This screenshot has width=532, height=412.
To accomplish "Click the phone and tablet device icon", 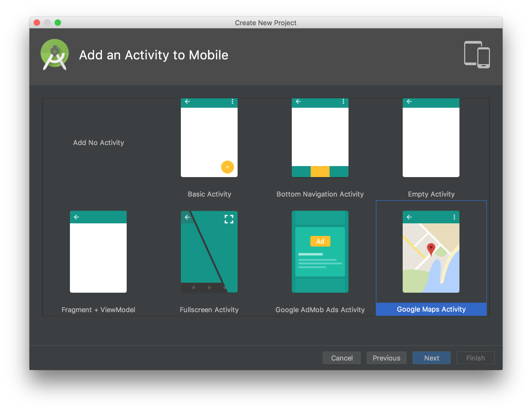I will 477,55.
